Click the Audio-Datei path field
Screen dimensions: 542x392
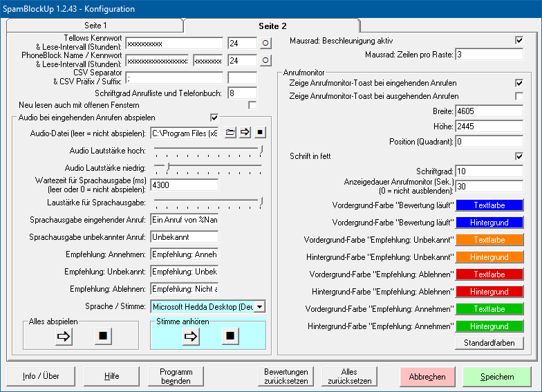pos(185,133)
